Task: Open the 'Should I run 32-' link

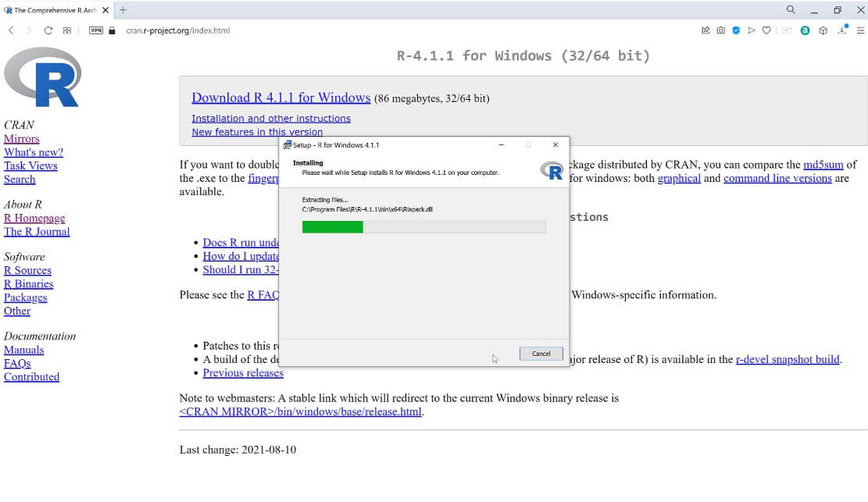Action: click(x=241, y=269)
